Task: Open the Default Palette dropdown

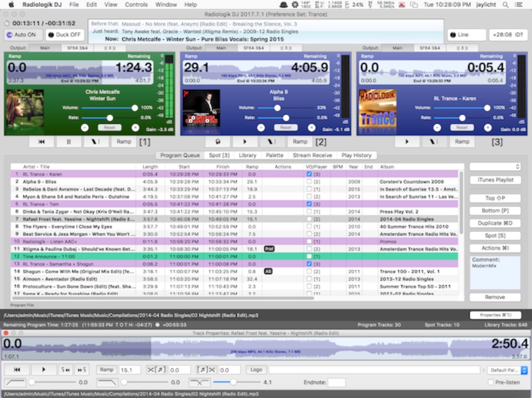Action: click(x=508, y=370)
